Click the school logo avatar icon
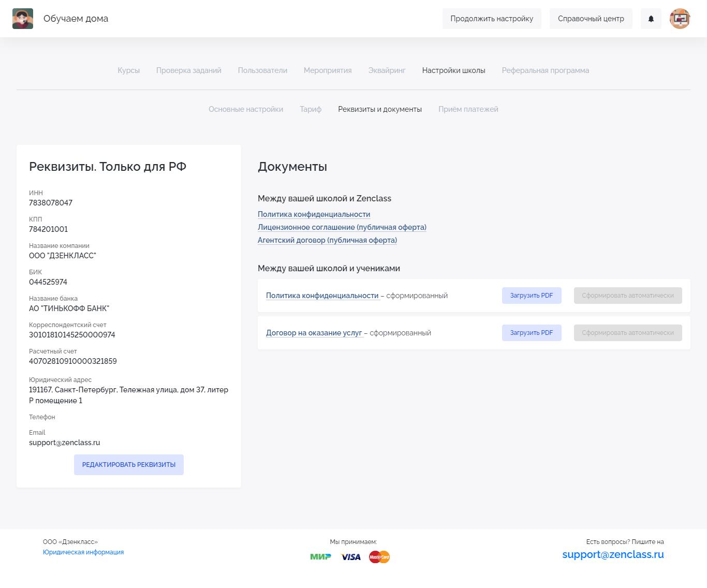 (23, 19)
